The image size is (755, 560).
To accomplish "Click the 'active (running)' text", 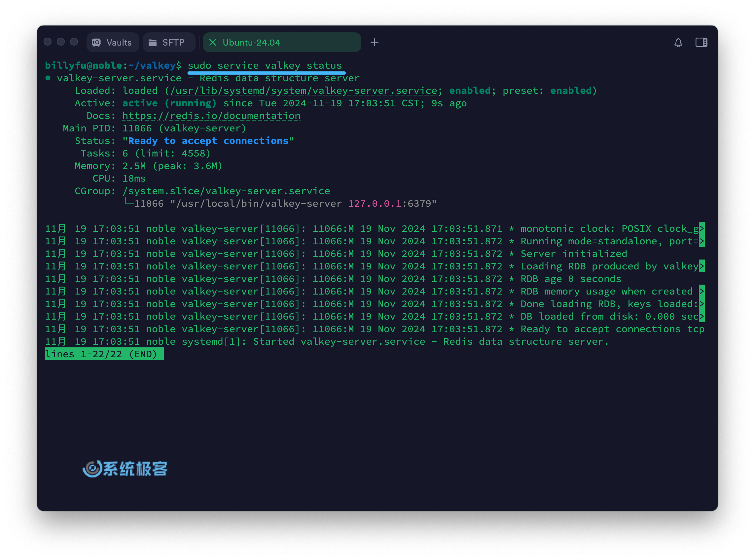I will coord(169,103).
